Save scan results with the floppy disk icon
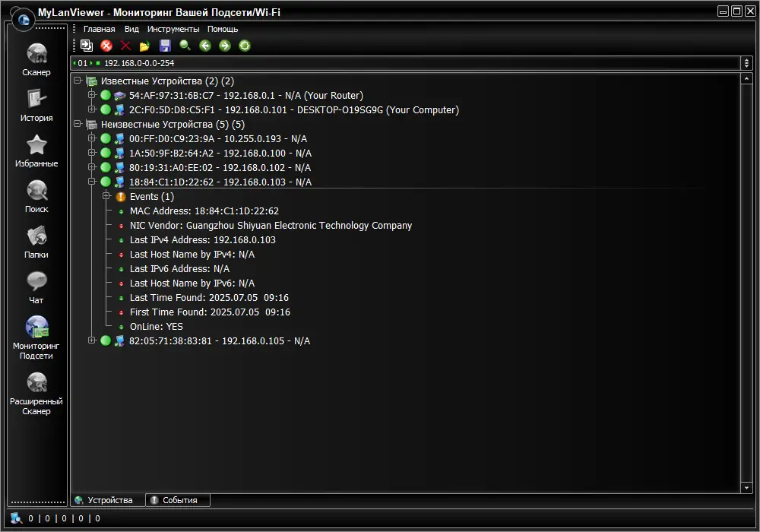The image size is (760, 532). coord(164,46)
